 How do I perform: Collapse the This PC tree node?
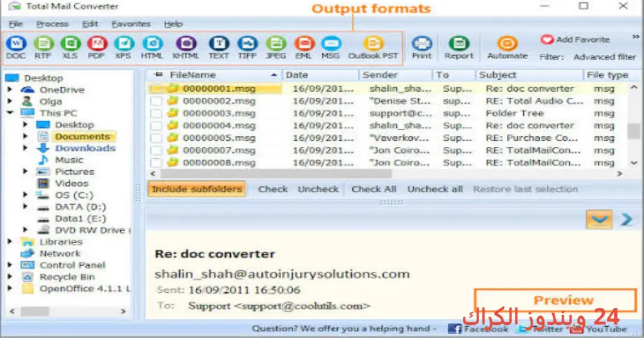(10, 112)
